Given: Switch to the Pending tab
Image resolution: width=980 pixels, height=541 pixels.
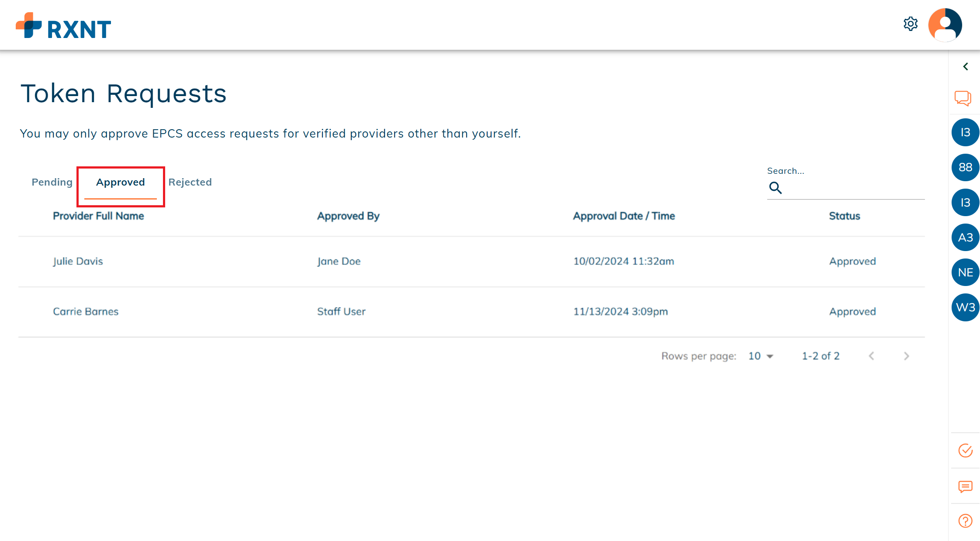Looking at the screenshot, I should pyautogui.click(x=52, y=182).
